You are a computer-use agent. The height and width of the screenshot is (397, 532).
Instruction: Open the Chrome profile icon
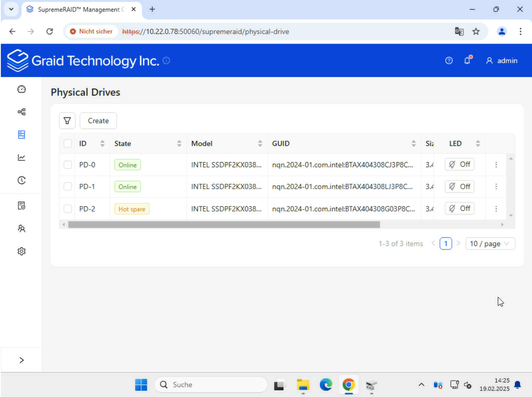[502, 31]
